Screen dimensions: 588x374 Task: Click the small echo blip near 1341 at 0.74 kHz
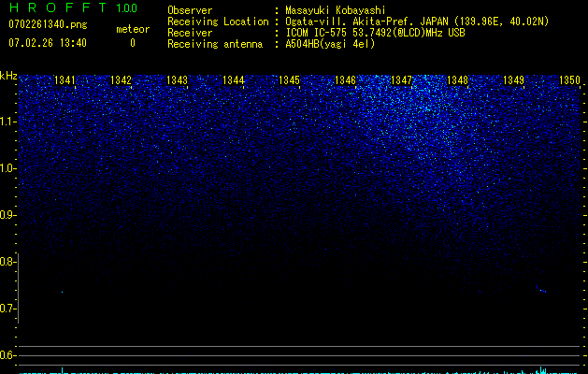pyautogui.click(x=63, y=292)
